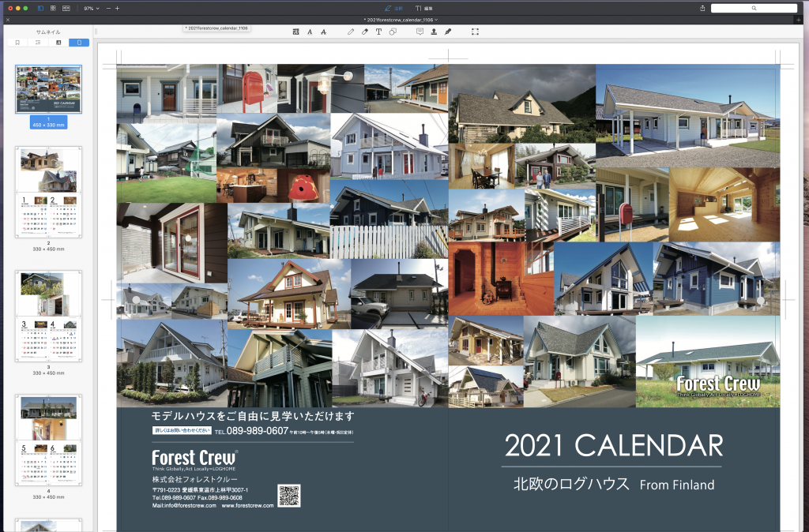This screenshot has width=809, height=532.
Task: Click the サムネイル sidebar heading
Action: point(48,32)
